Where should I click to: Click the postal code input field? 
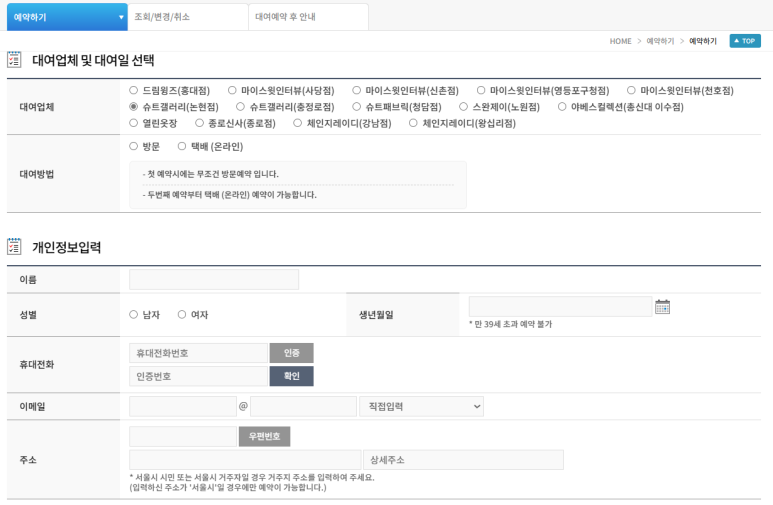tap(183, 436)
